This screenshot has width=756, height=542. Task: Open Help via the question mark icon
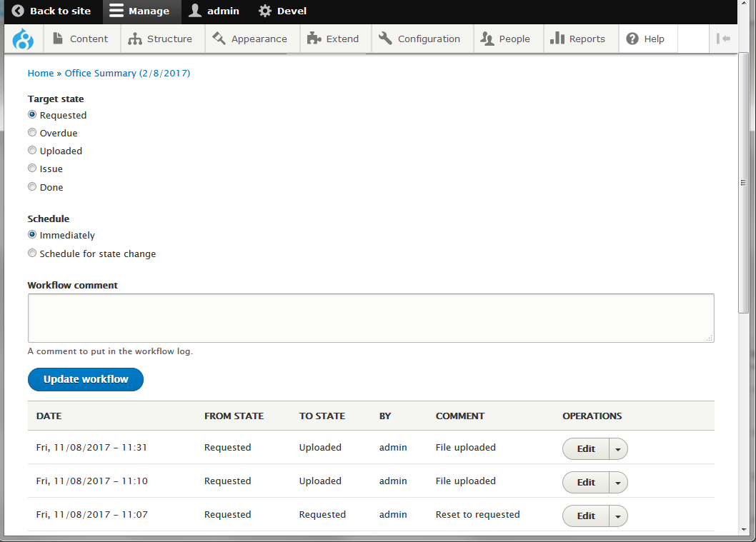click(631, 39)
